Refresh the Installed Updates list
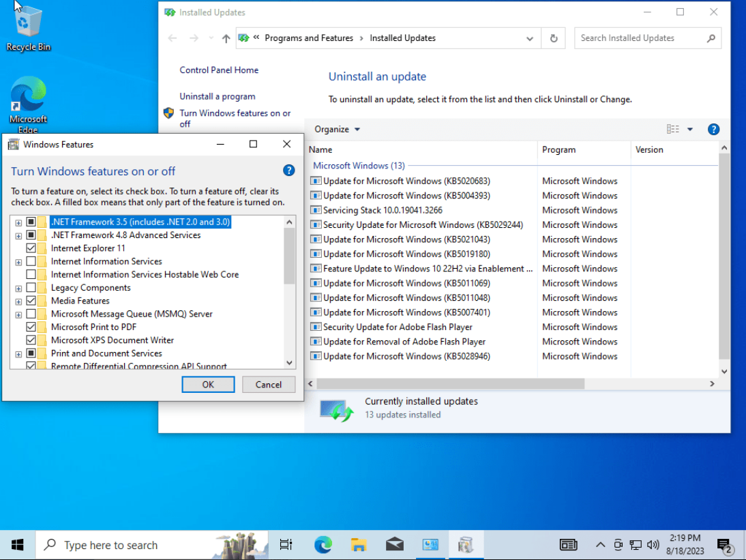The width and height of the screenshot is (746, 560). click(x=553, y=38)
